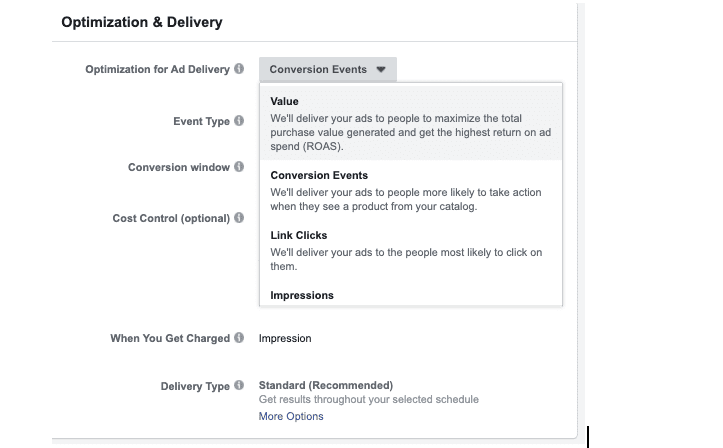The width and height of the screenshot is (723, 448).
Task: Select Impressions in the dropdown list
Action: tap(302, 296)
